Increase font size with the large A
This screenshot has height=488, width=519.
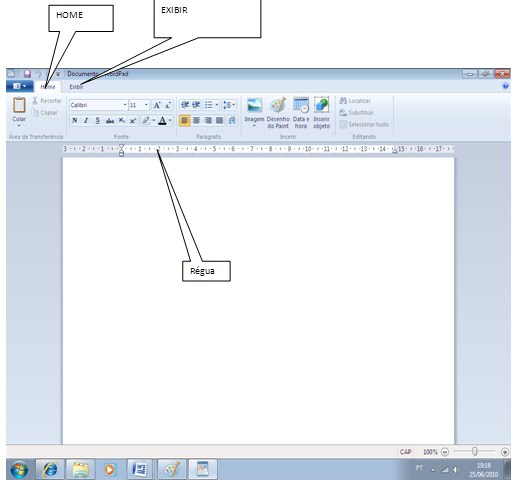point(157,105)
